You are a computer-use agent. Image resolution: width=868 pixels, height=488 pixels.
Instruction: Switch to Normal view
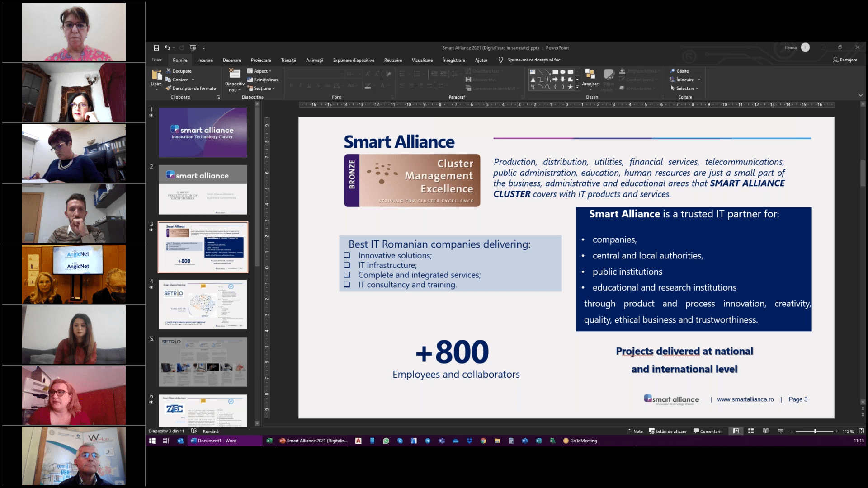click(736, 431)
